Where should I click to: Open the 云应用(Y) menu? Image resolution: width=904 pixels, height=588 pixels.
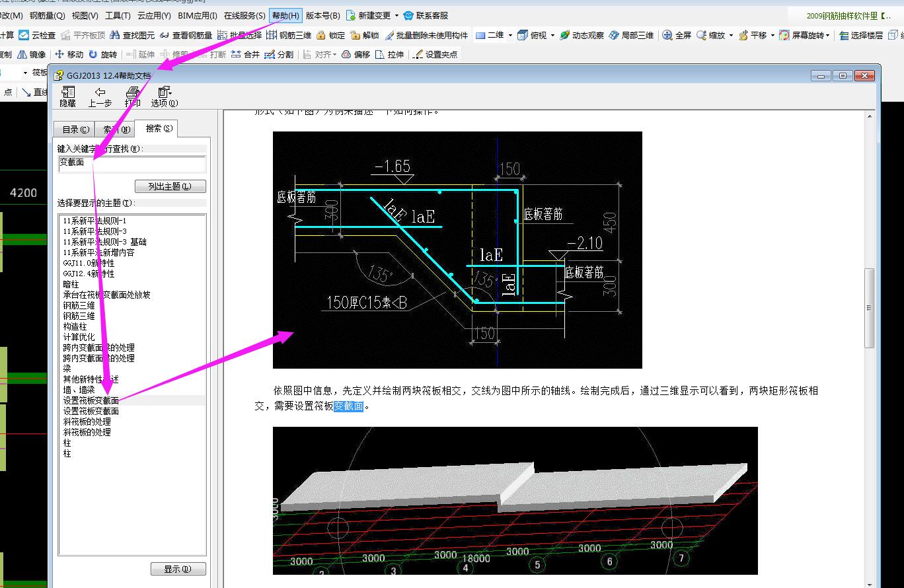(x=154, y=16)
